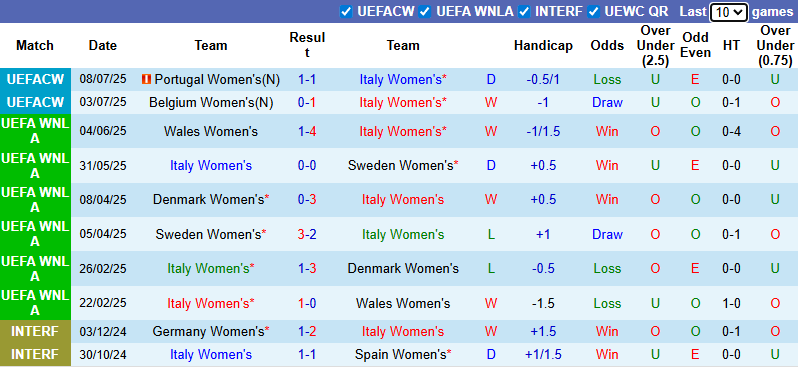Click the UEFACW league label for 08/07/25 match

pyautogui.click(x=35, y=79)
